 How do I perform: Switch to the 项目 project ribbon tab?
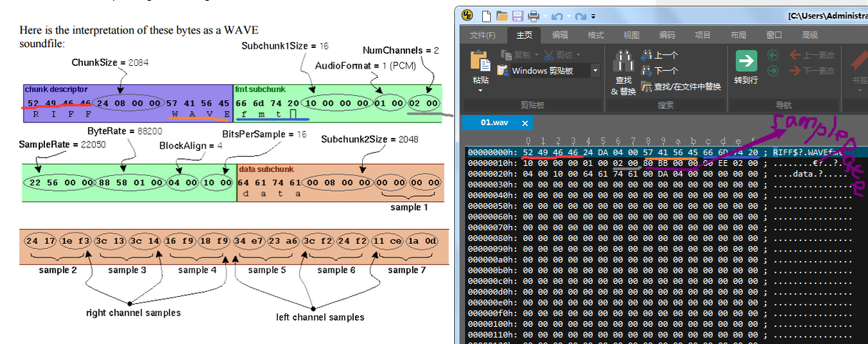[x=702, y=35]
